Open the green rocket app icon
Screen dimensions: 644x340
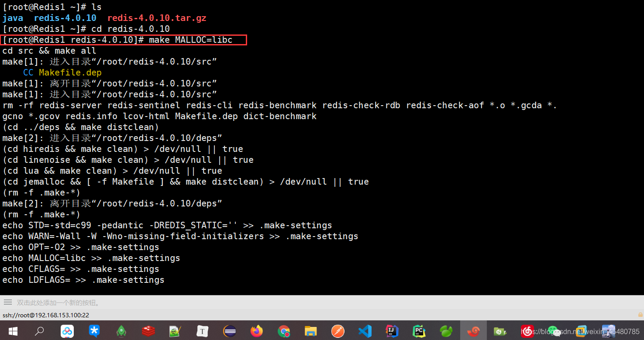click(121, 331)
